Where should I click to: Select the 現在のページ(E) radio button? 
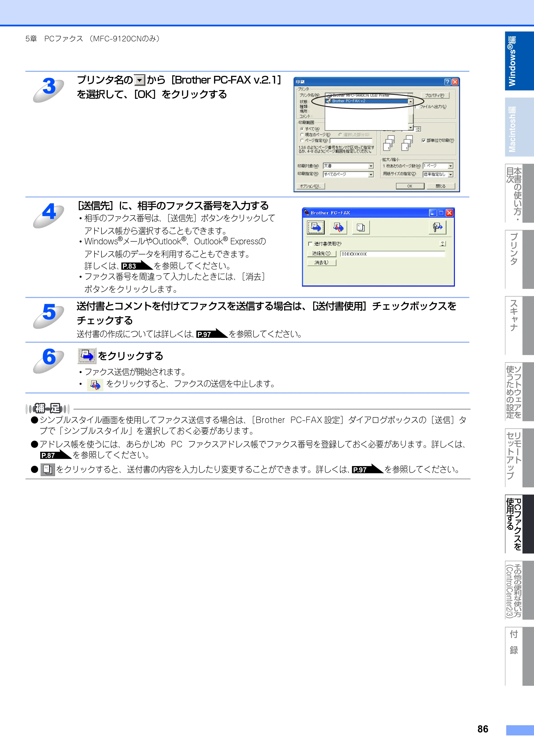(302, 135)
